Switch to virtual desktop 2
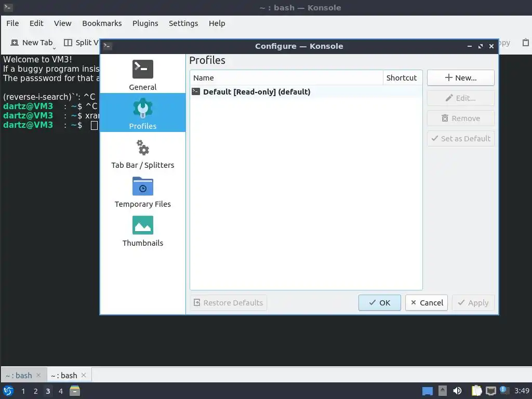The width and height of the screenshot is (532, 399). coord(35,391)
